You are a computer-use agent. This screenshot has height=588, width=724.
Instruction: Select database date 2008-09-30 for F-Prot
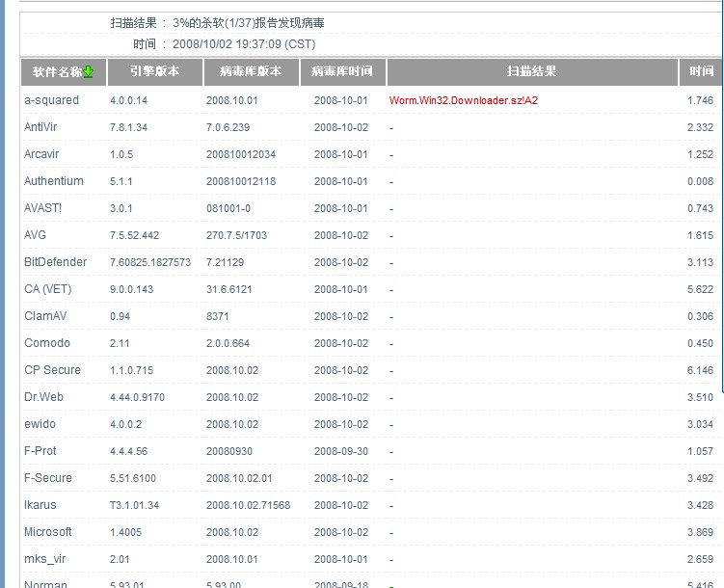tap(341, 452)
